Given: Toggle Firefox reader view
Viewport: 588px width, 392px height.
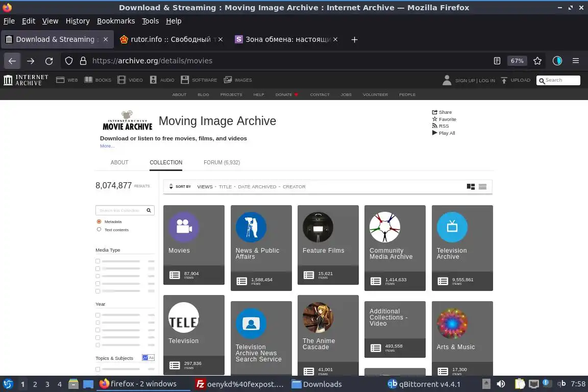Looking at the screenshot, I should 497,61.
